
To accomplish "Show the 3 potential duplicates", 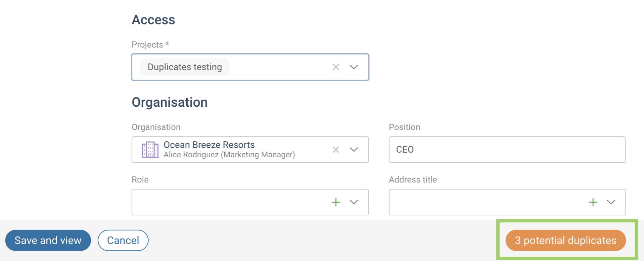I will [565, 240].
